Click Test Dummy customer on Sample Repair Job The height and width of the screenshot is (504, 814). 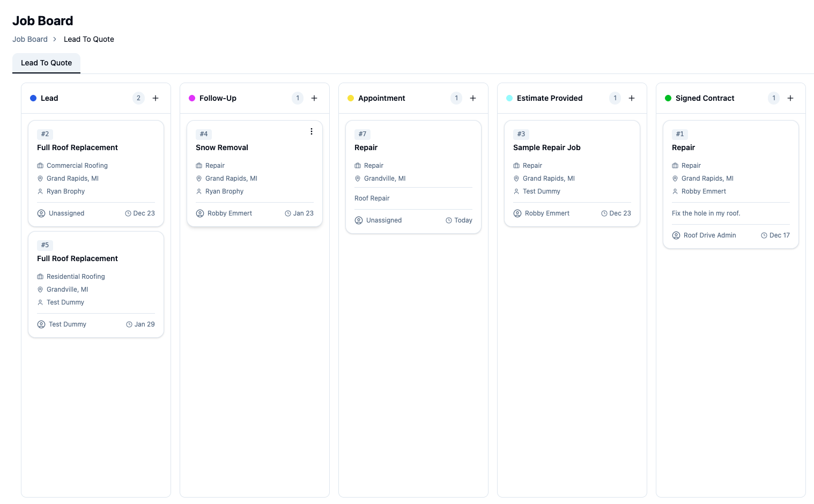pos(542,191)
